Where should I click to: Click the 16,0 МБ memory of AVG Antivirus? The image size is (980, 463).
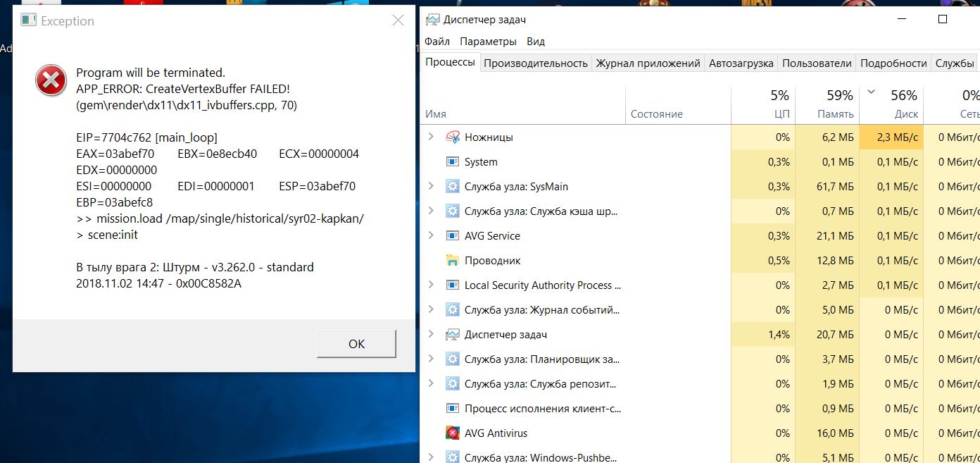coord(835,433)
